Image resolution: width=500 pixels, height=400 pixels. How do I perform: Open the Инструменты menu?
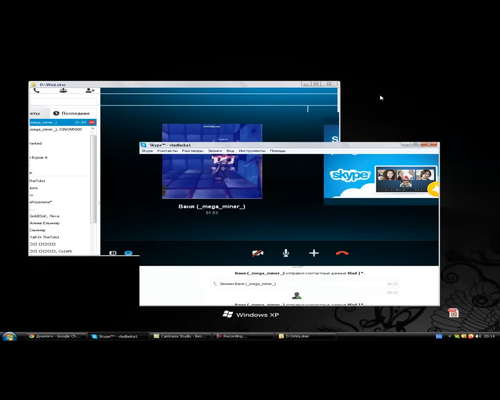point(252,151)
